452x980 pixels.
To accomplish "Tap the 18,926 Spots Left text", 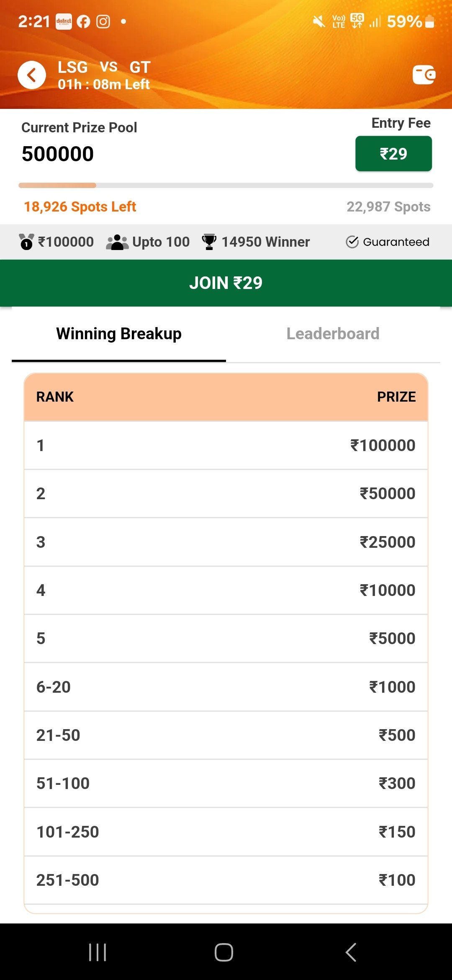I will (80, 206).
